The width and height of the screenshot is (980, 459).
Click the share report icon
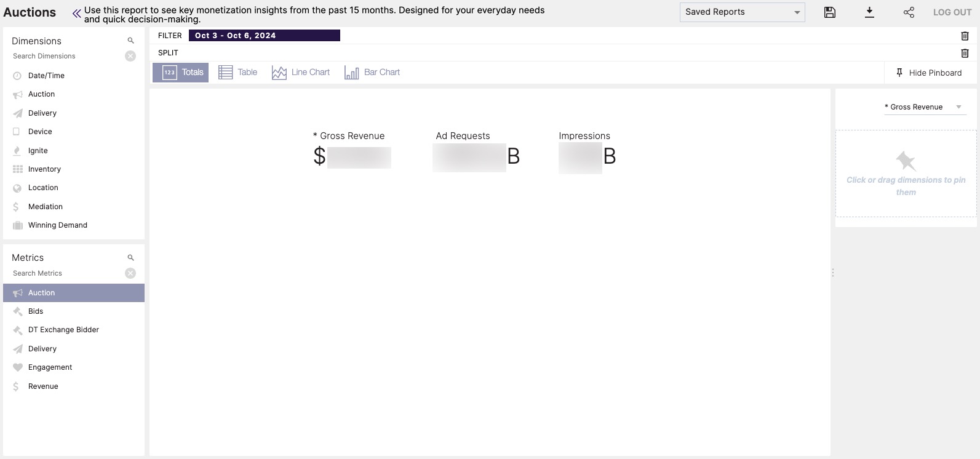(909, 12)
